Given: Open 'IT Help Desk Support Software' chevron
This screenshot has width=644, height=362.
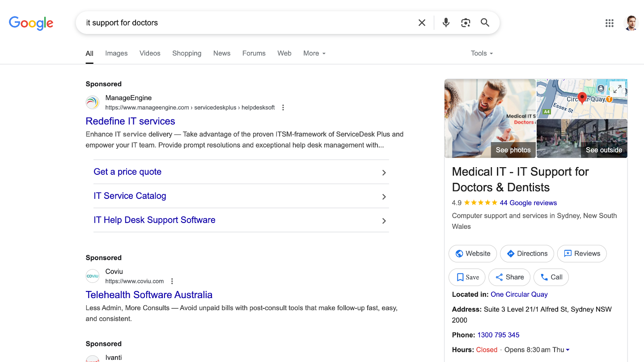Looking at the screenshot, I should tap(384, 221).
